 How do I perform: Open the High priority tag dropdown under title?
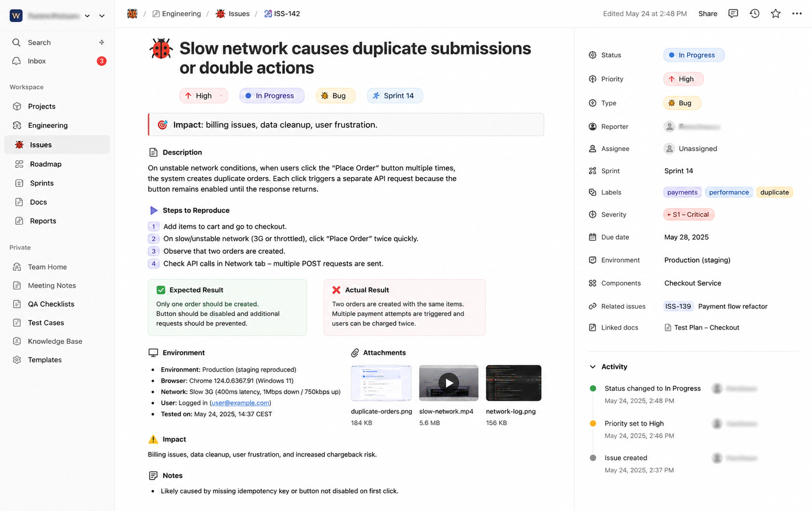coord(204,96)
